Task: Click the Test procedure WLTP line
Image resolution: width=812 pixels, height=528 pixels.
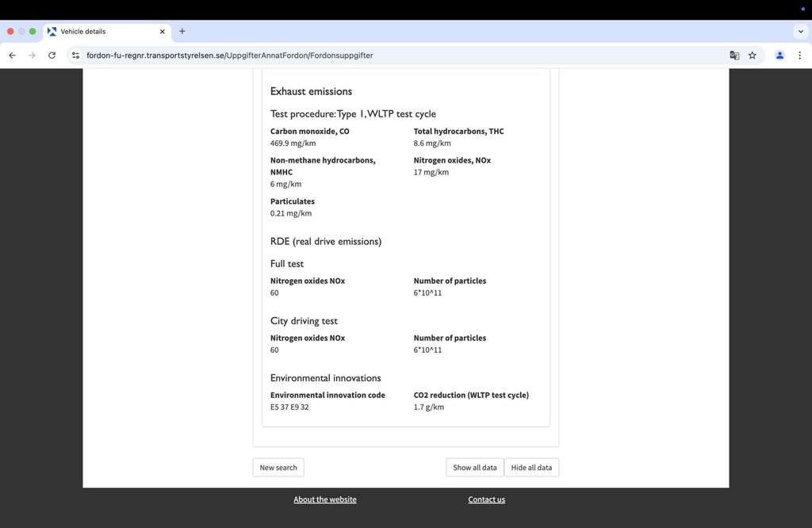Action: point(353,114)
